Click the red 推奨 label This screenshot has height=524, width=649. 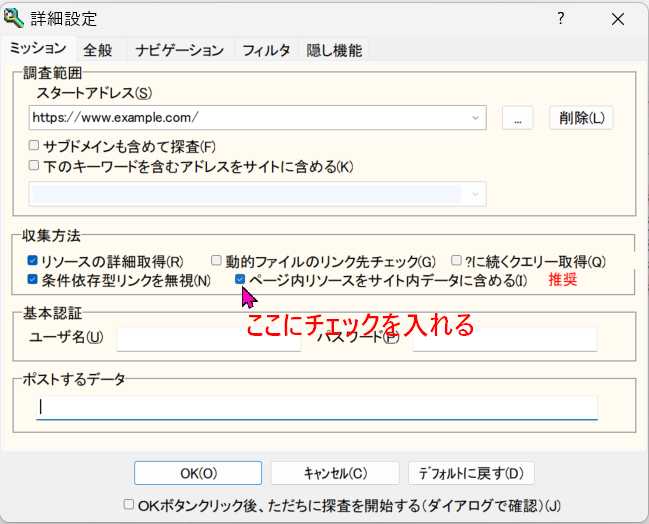[562, 280]
